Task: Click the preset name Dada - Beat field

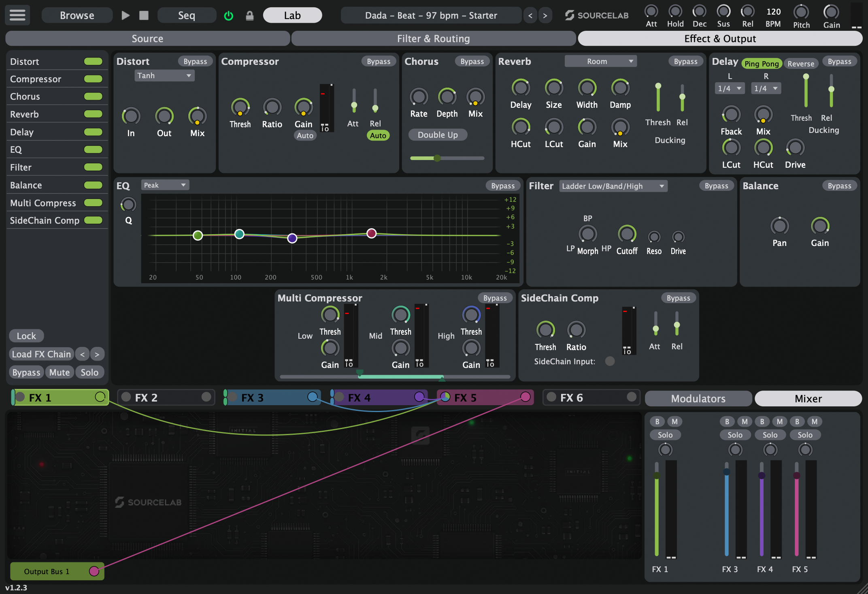Action: point(431,15)
